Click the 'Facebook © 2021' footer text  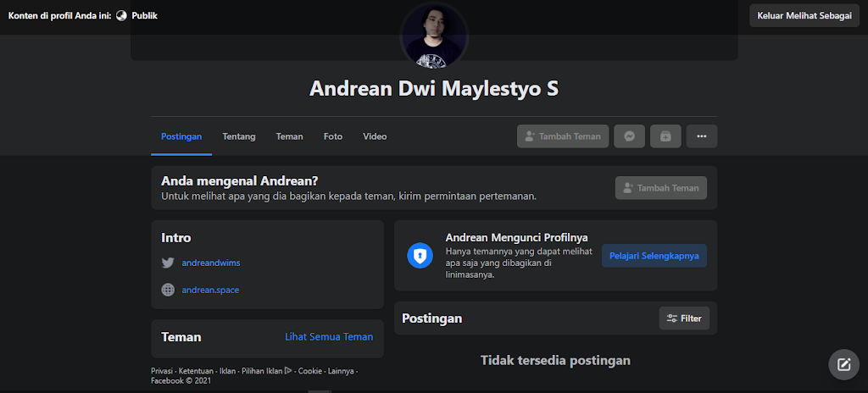pos(181,381)
